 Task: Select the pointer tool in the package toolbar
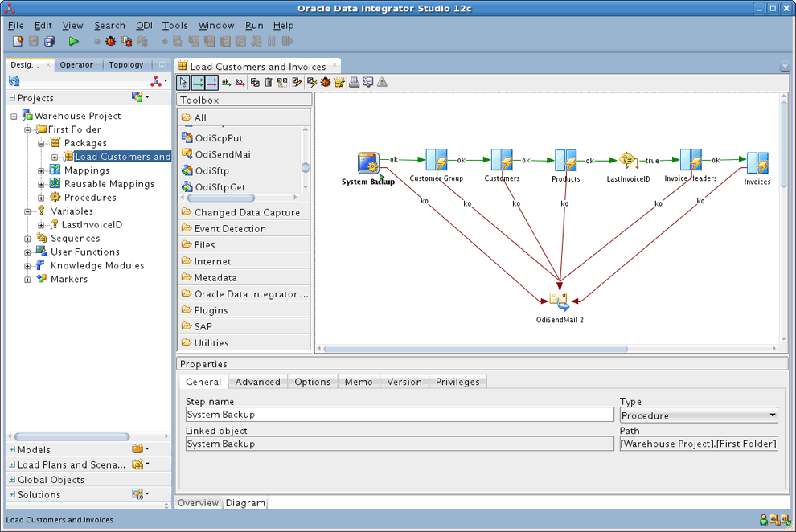point(183,81)
